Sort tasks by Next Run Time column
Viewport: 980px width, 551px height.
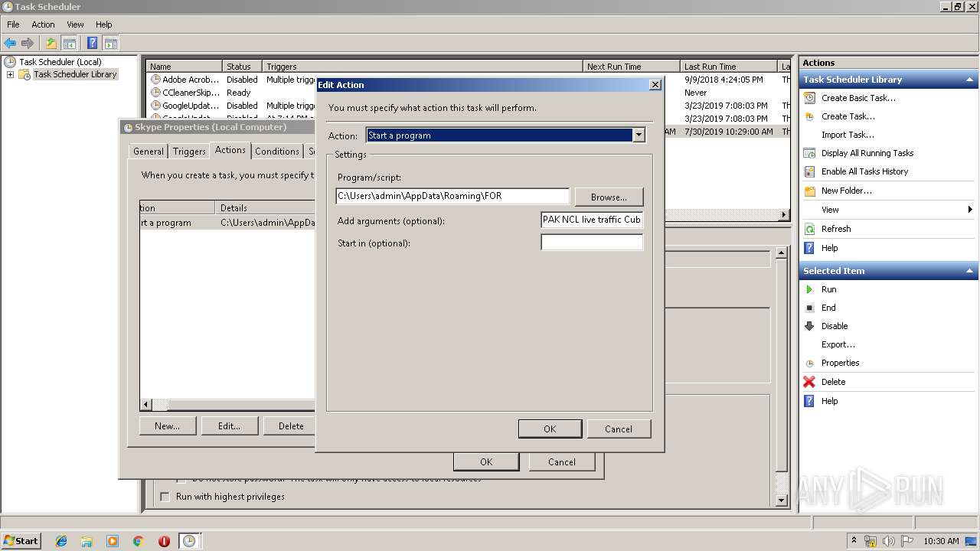(631, 67)
